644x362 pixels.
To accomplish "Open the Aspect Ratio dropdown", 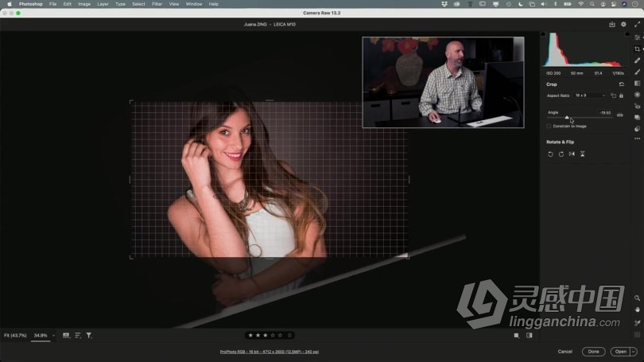I will (590, 95).
